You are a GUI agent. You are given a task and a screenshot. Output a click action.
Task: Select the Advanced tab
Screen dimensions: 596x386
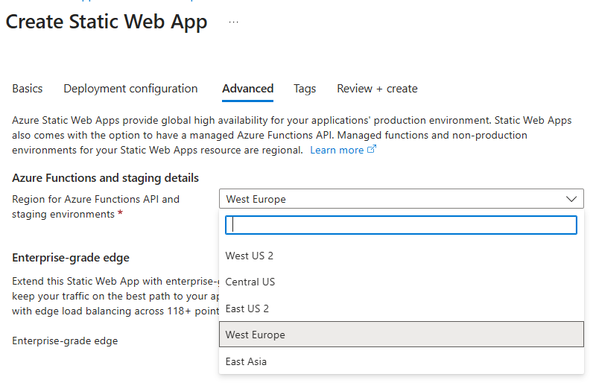(247, 89)
